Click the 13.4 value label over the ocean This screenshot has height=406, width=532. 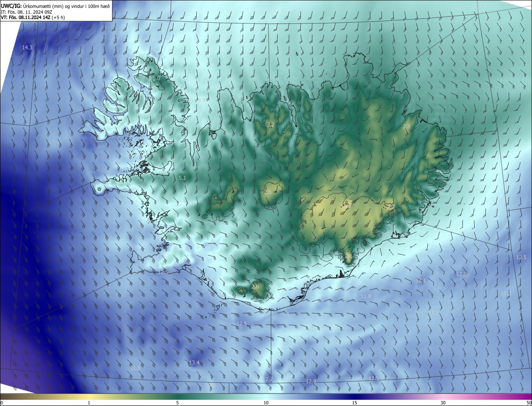point(194,363)
